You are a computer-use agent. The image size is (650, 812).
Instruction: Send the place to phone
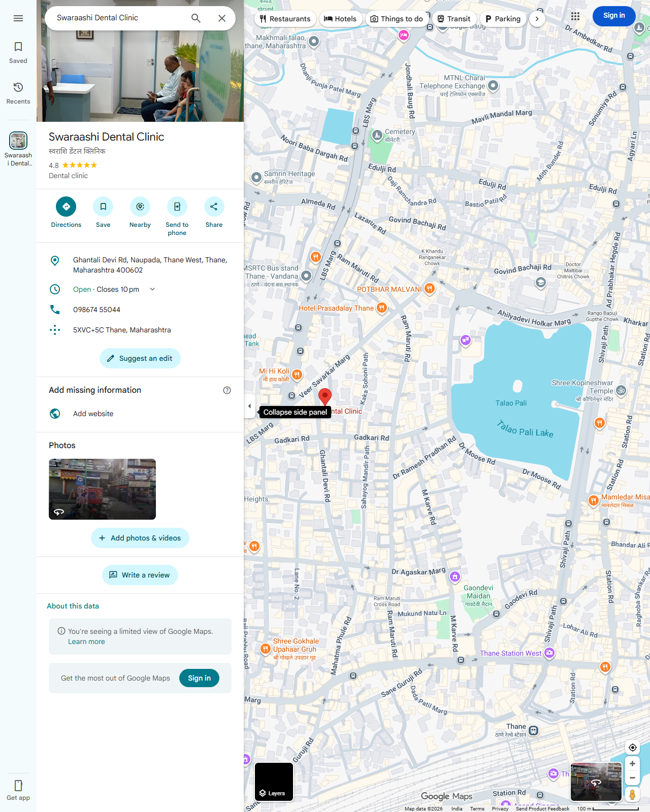177,217
